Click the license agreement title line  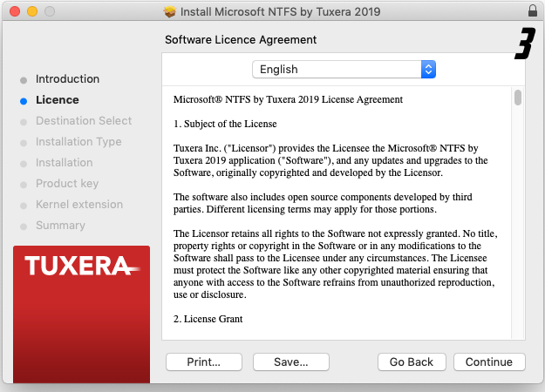[x=288, y=99]
